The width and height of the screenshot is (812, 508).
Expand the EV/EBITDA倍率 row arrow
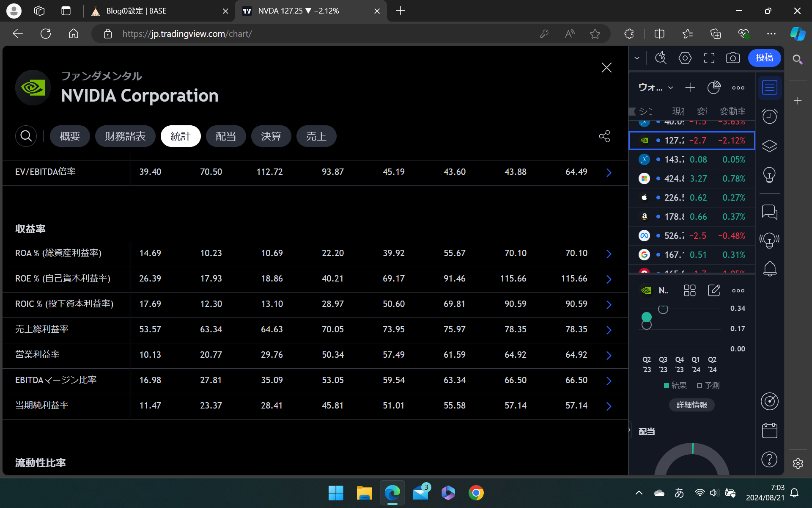tap(609, 172)
